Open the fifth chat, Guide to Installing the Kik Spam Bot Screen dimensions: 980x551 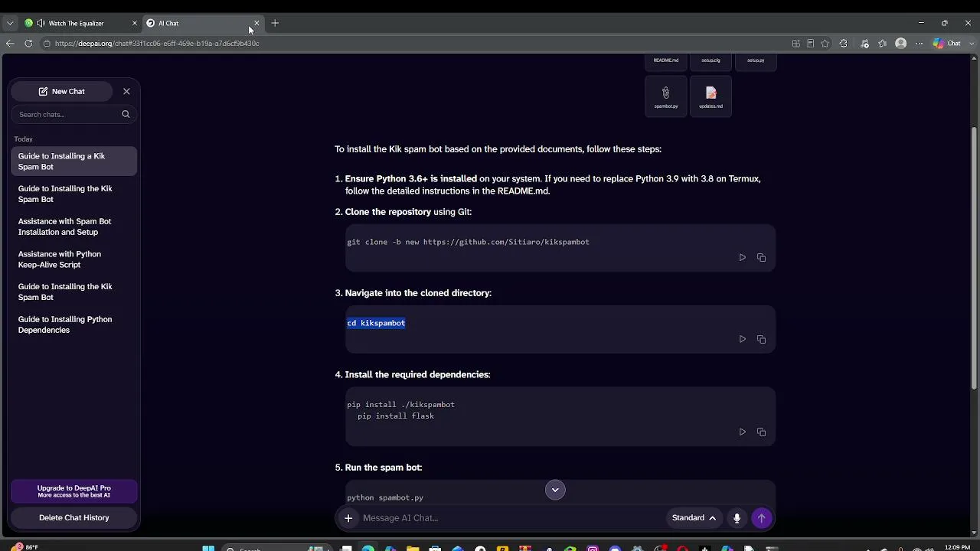point(74,292)
